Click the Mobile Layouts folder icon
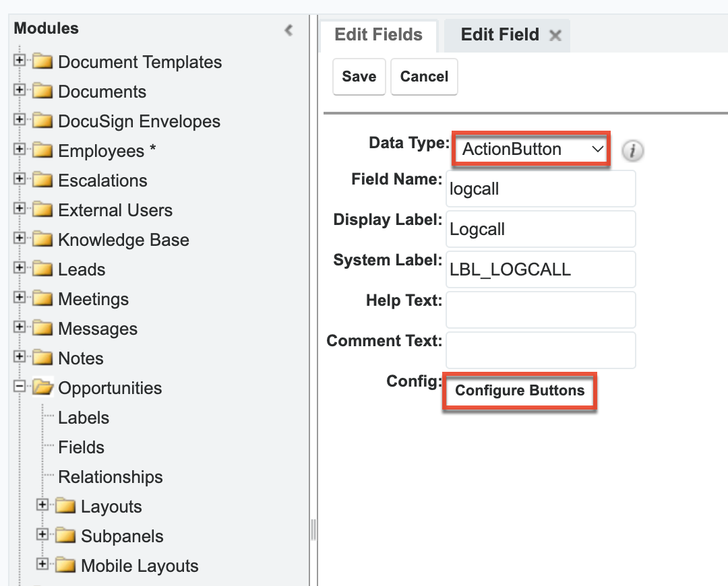 point(65,566)
